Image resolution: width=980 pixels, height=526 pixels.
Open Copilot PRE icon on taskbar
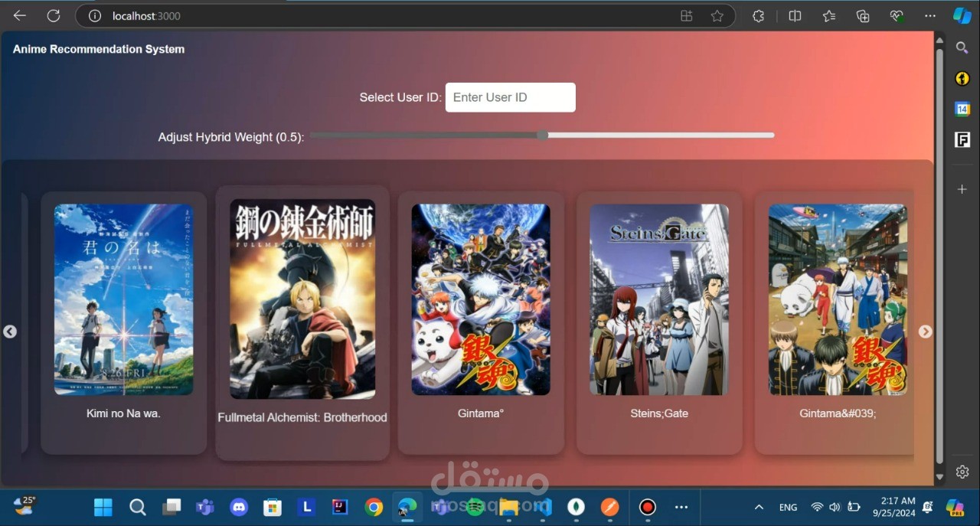click(x=955, y=507)
